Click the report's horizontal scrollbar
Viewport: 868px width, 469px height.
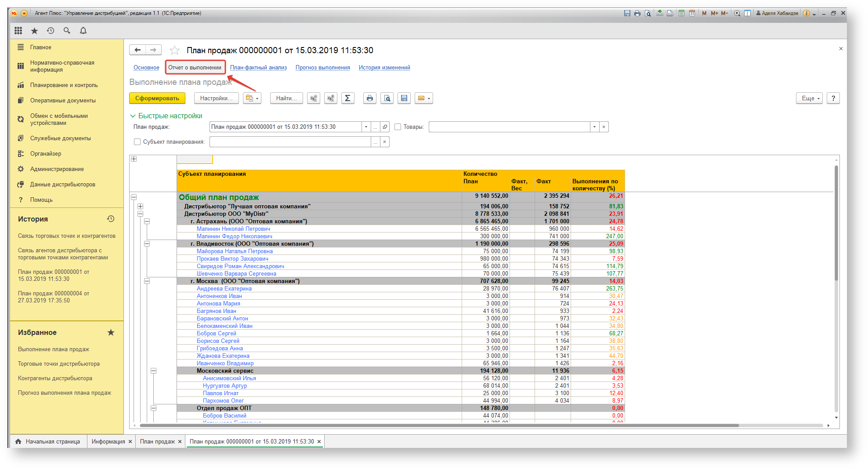439,425
